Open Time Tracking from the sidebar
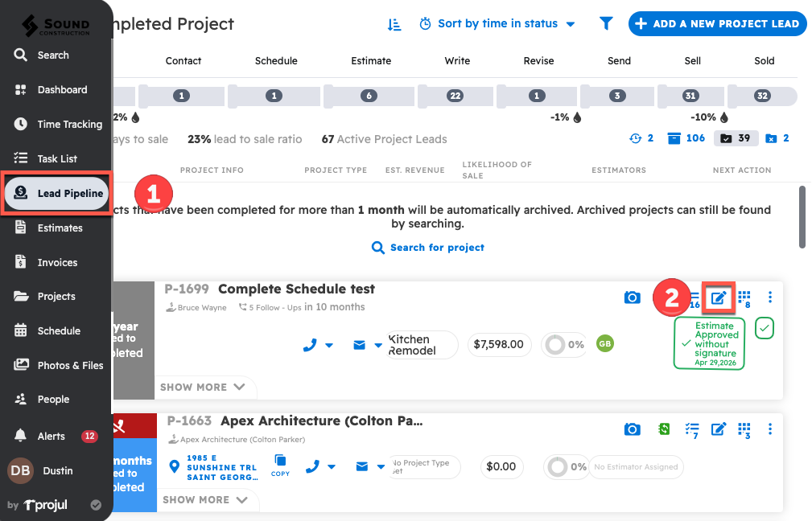This screenshot has width=812, height=521. [x=69, y=124]
